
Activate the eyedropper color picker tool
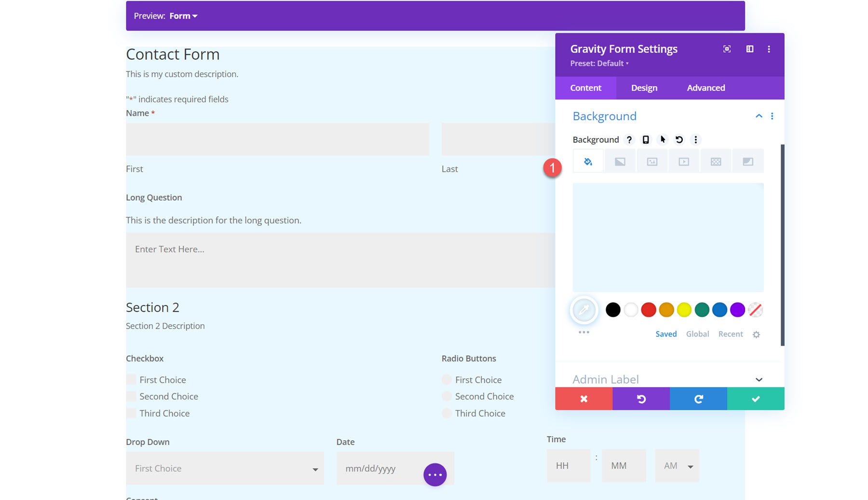point(583,310)
